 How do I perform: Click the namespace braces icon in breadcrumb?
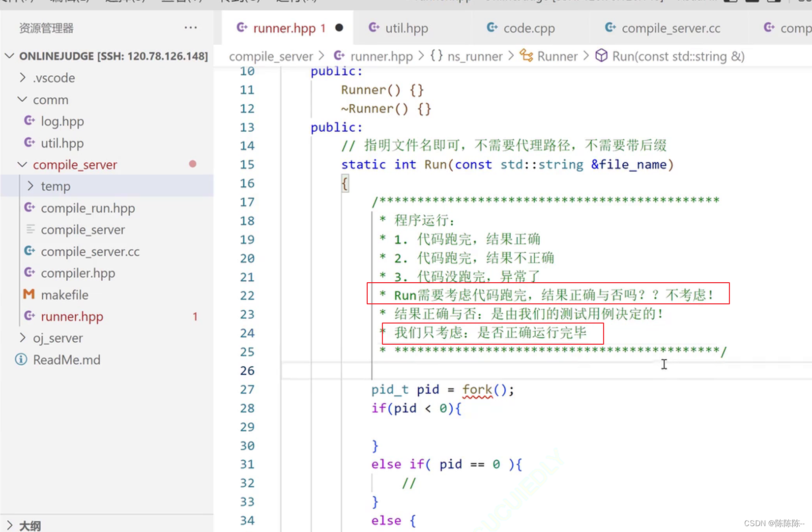436,56
